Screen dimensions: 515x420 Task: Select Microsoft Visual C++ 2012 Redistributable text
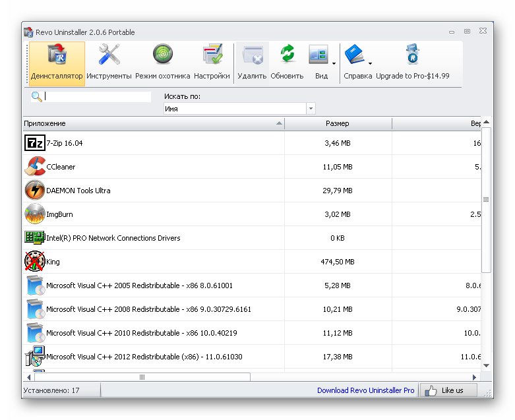(x=144, y=357)
